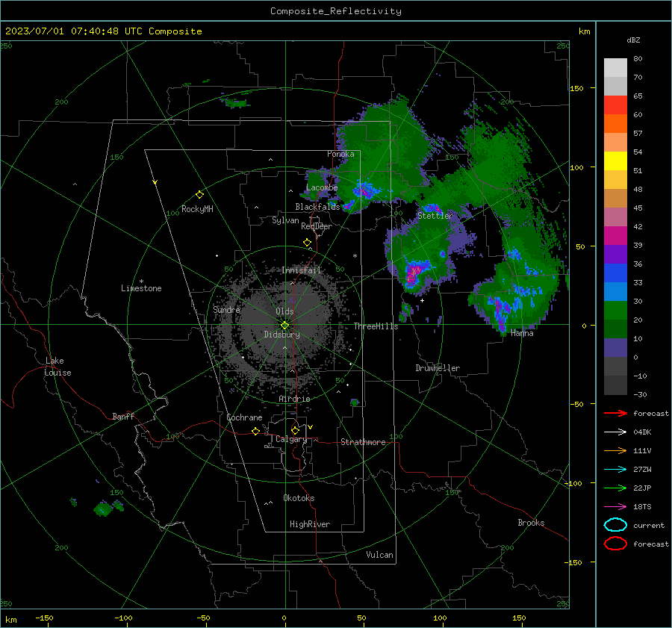Image resolution: width=672 pixels, height=628 pixels.
Task: Click the Sundre city label
Action: (227, 309)
